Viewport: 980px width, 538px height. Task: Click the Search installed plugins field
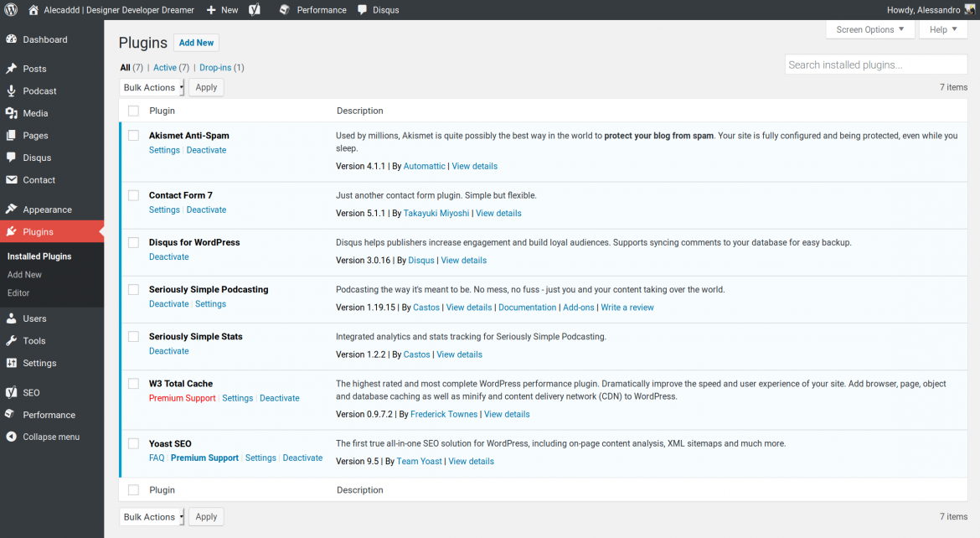coord(876,65)
